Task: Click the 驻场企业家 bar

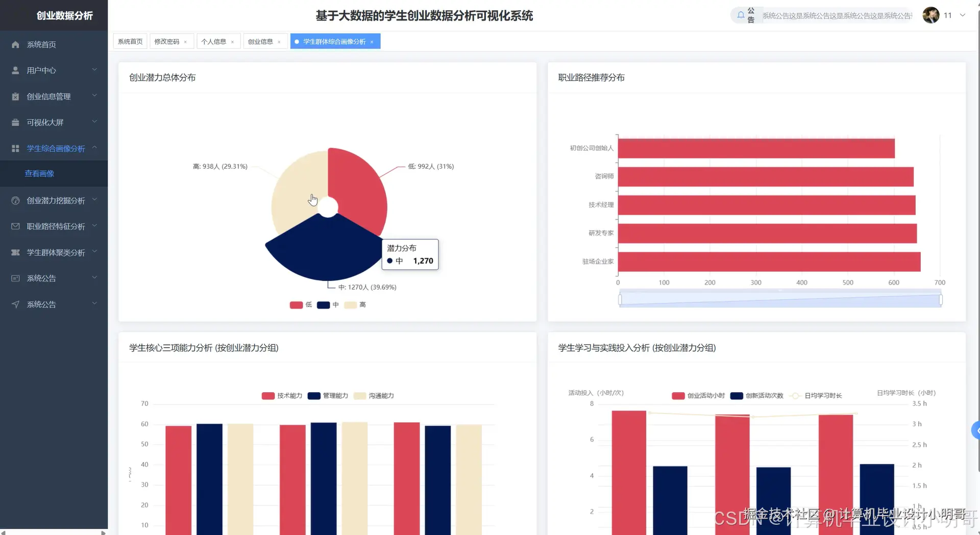Action: (x=769, y=262)
